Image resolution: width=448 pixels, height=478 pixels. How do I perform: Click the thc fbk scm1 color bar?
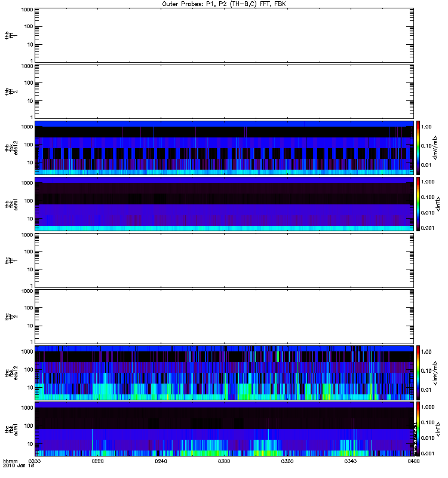coord(418,429)
